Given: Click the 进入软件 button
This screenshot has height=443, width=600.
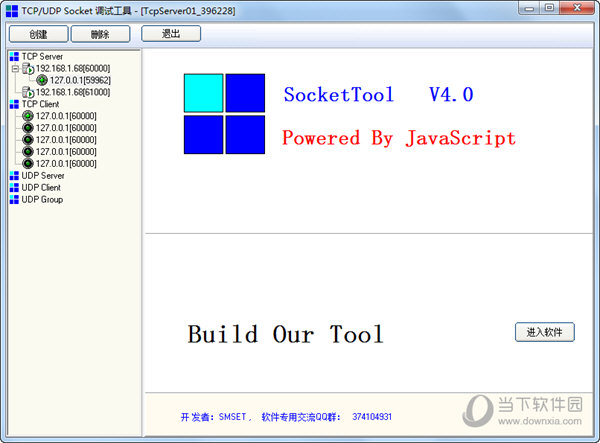Looking at the screenshot, I should 545,332.
